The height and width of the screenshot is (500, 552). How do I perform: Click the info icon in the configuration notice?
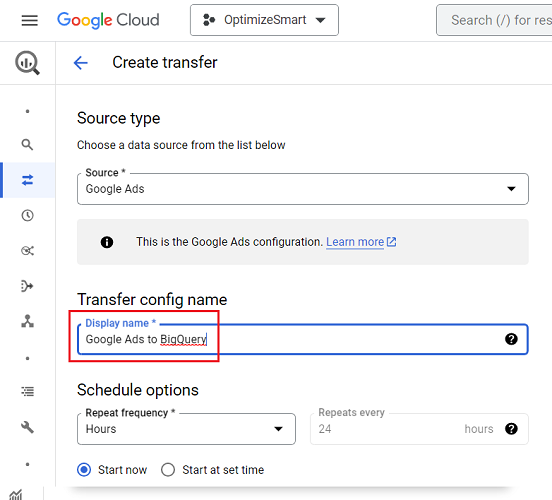click(107, 242)
